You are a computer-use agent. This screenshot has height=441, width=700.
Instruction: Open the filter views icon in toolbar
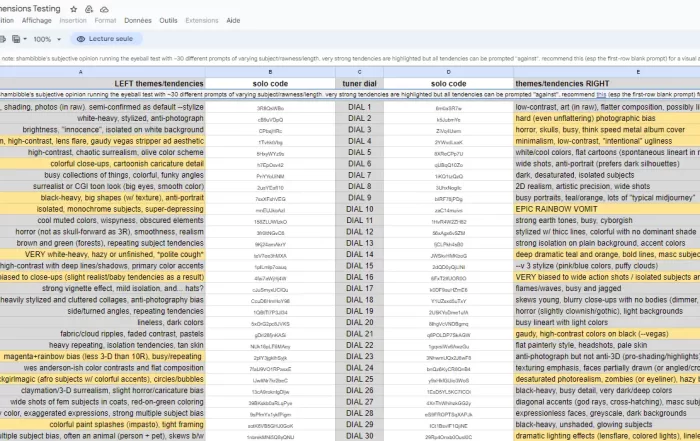point(16,39)
